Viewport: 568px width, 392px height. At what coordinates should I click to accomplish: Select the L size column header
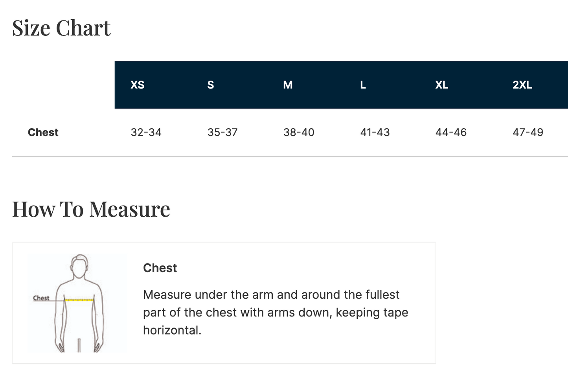(363, 85)
